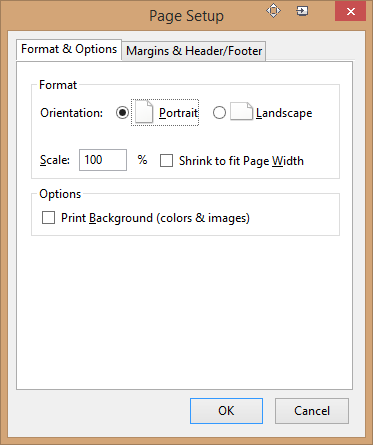Click the Page Setup title bar text
This screenshot has height=445, width=373.
[x=186, y=16]
